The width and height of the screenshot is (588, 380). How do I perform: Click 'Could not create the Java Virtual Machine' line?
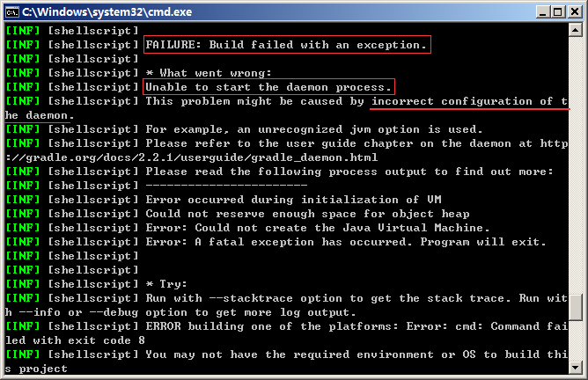point(318,228)
